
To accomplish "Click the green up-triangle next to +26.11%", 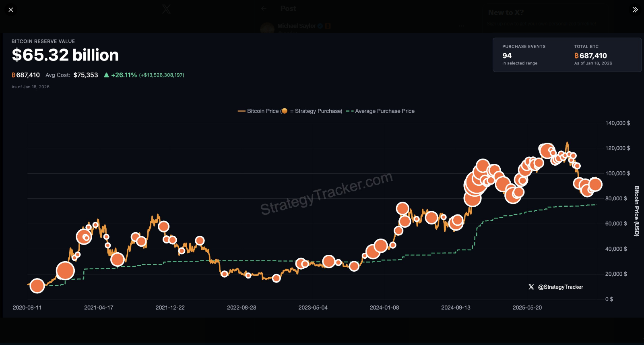I will tap(106, 75).
